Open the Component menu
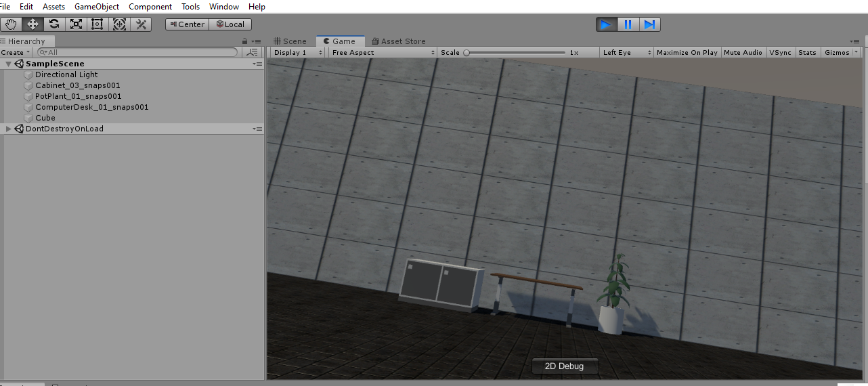The image size is (868, 386). point(150,7)
